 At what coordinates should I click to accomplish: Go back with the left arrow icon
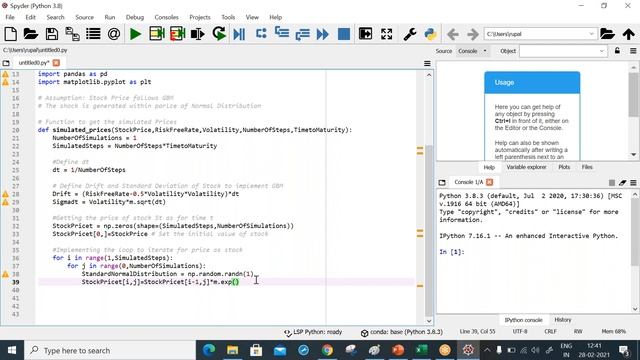click(453, 34)
